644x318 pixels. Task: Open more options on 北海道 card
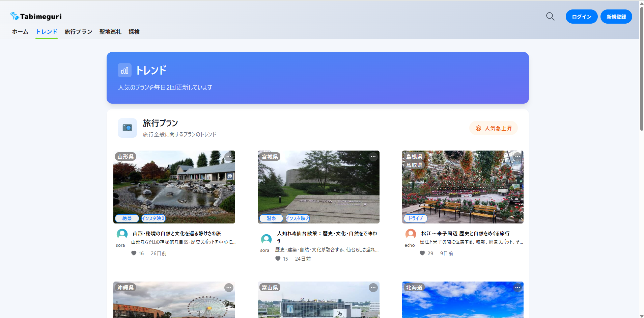(x=517, y=288)
